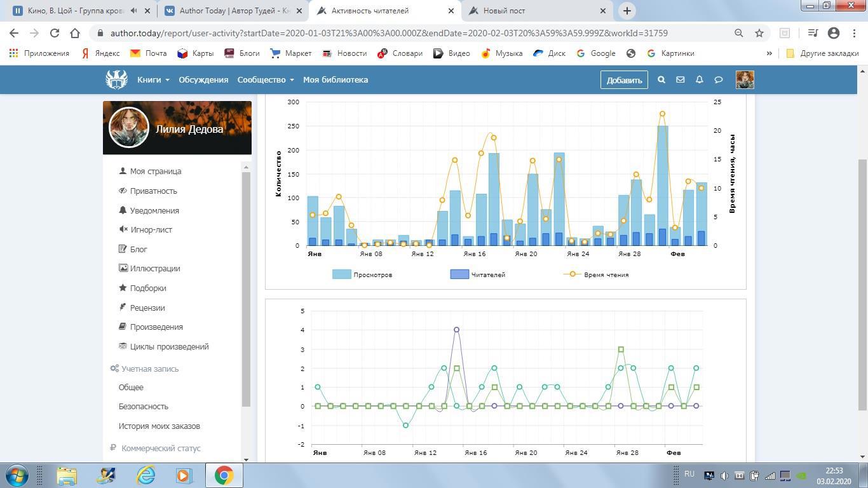Reload the page using browser refresh icon
This screenshot has height=488, width=868.
[55, 33]
